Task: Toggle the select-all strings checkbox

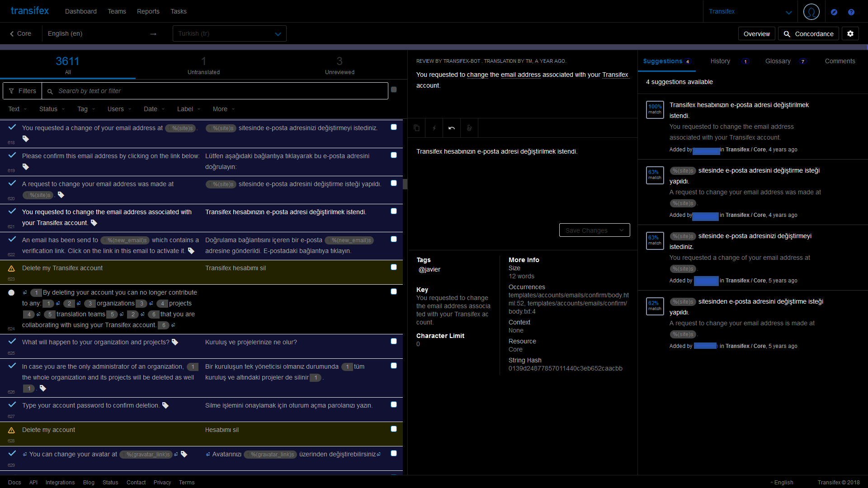Action: 394,90
